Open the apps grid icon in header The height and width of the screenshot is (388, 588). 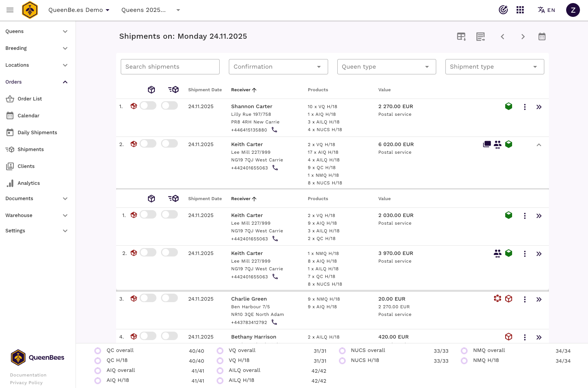[520, 10]
